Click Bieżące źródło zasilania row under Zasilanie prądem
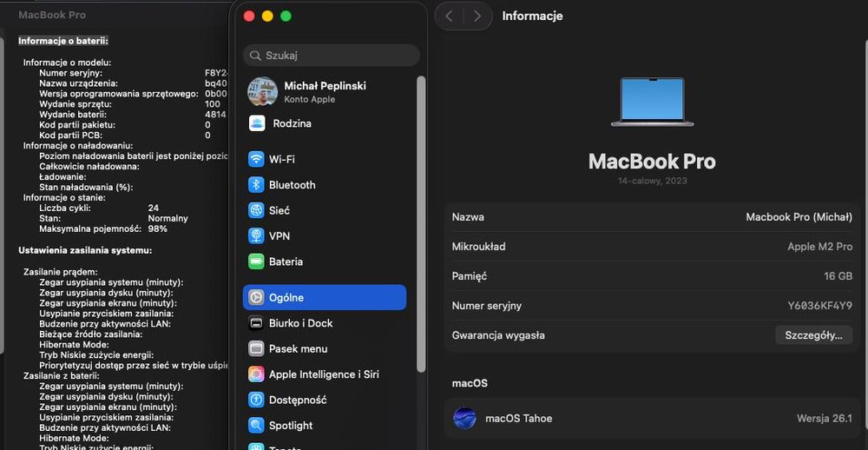The height and width of the screenshot is (450, 868). coord(91,334)
